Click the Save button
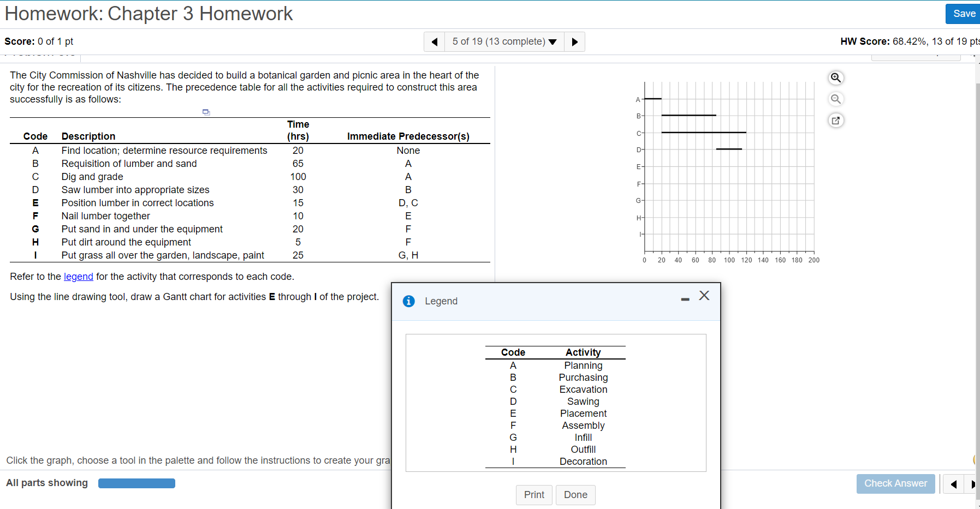Image resolution: width=980 pixels, height=509 pixels. (964, 14)
